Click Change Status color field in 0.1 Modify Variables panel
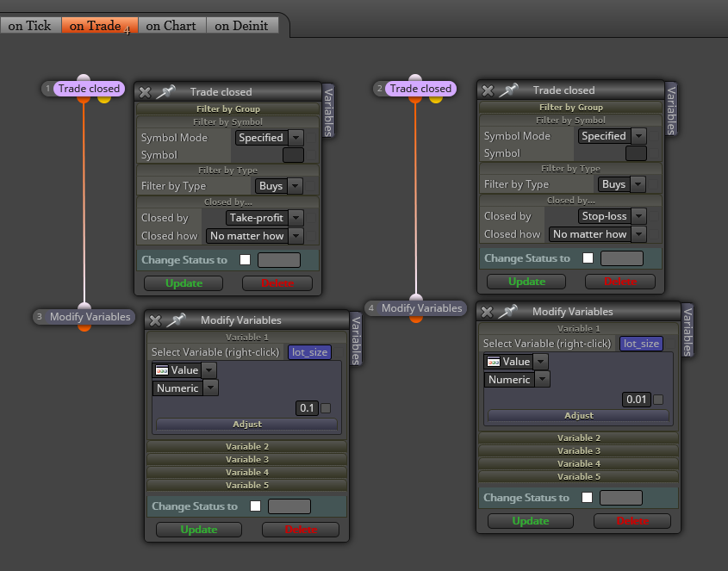 coord(289,506)
